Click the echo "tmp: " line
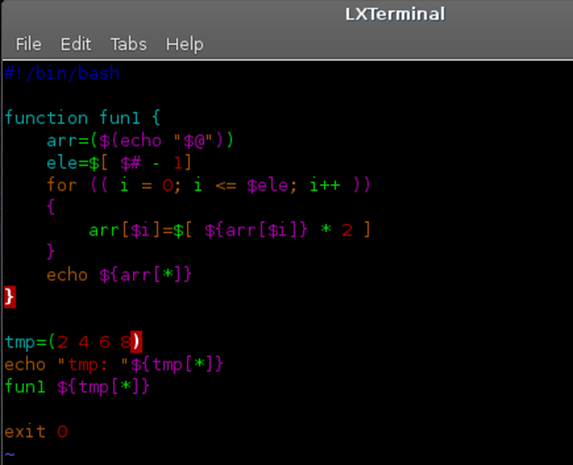 [x=114, y=365]
